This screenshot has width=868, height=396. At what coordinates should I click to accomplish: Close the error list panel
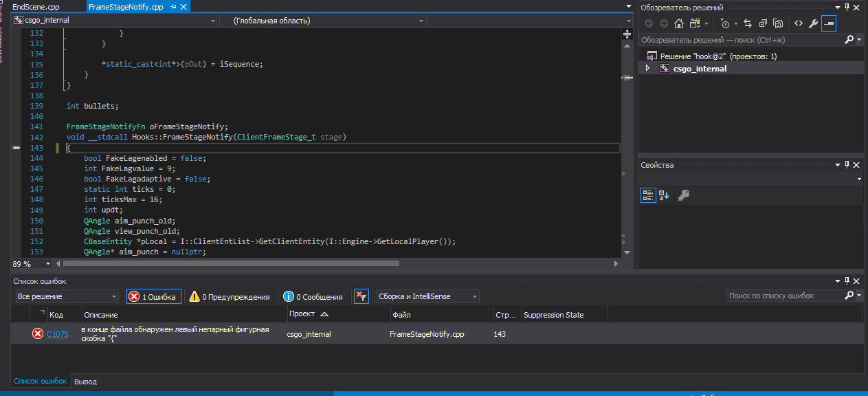pos(857,281)
